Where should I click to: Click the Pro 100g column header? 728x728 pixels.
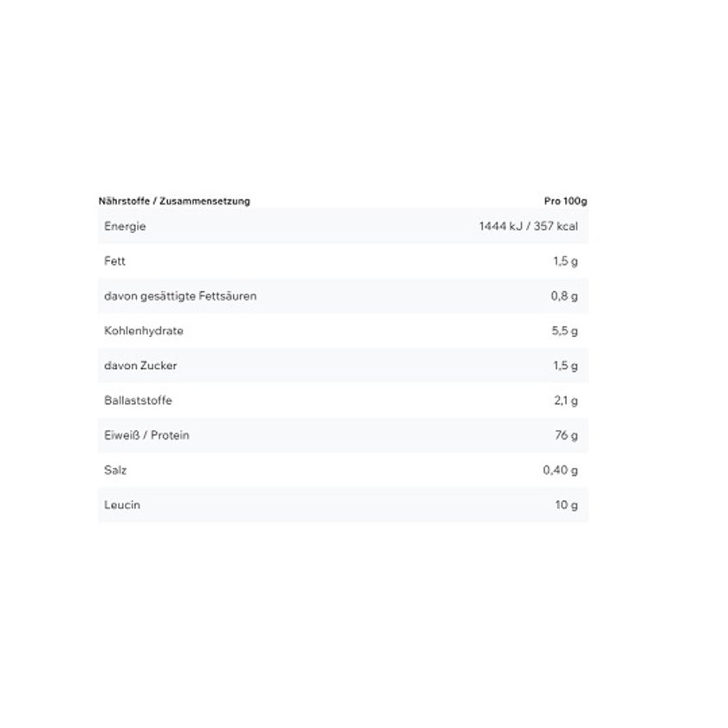tap(565, 201)
